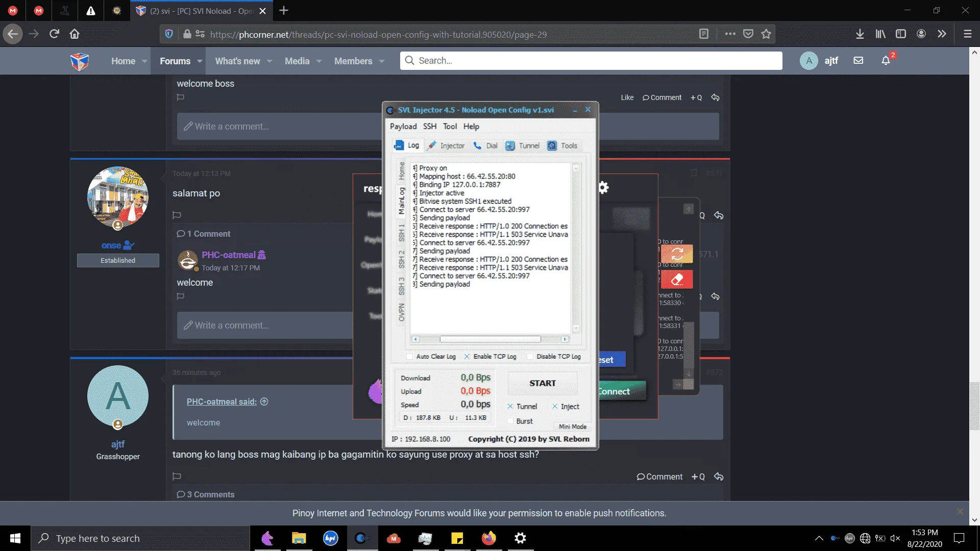Expand the 3 Comments section
The height and width of the screenshot is (551, 980).
[x=206, y=494]
